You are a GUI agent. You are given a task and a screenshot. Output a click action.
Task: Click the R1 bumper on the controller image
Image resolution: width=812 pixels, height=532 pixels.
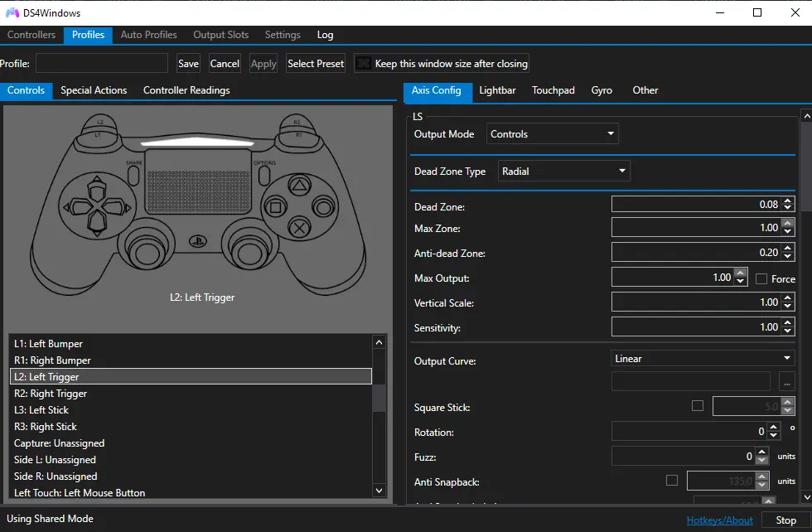(297, 138)
